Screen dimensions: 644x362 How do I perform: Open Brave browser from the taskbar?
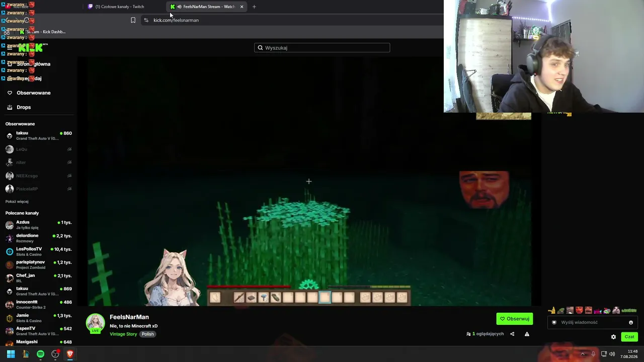(70, 354)
